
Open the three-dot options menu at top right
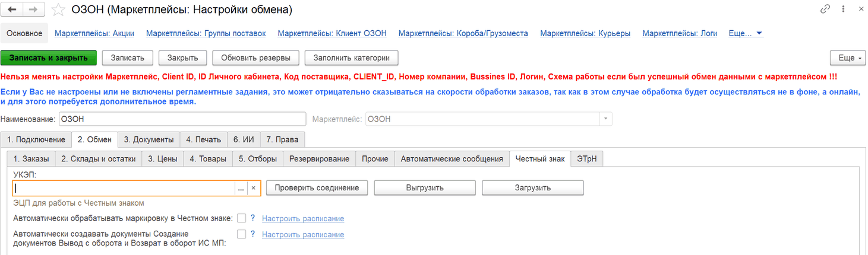coord(843,9)
